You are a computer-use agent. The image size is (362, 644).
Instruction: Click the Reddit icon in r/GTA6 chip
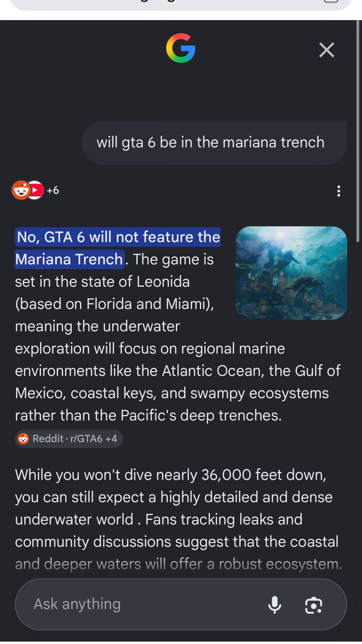(x=23, y=438)
